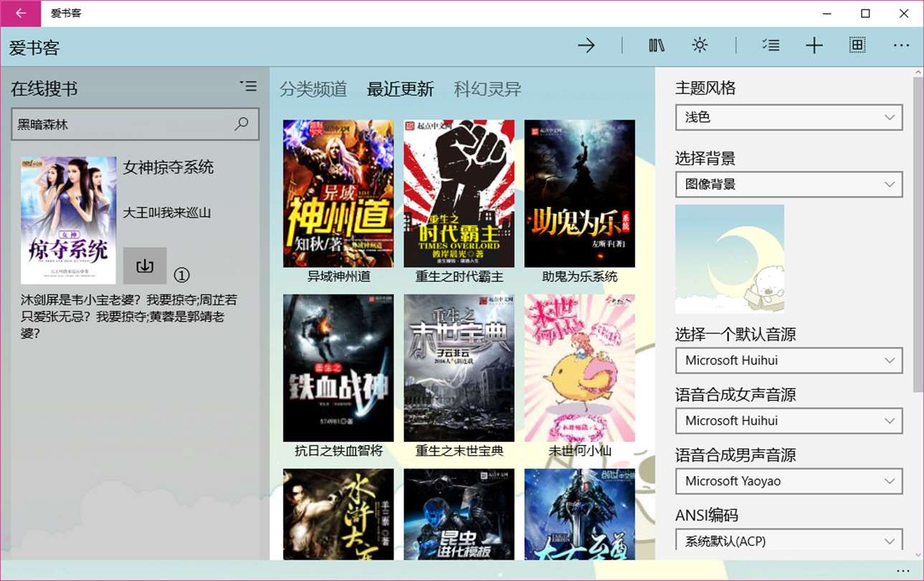The height and width of the screenshot is (581, 924).
Task: Switch to the 最近更新 tab
Action: (401, 89)
